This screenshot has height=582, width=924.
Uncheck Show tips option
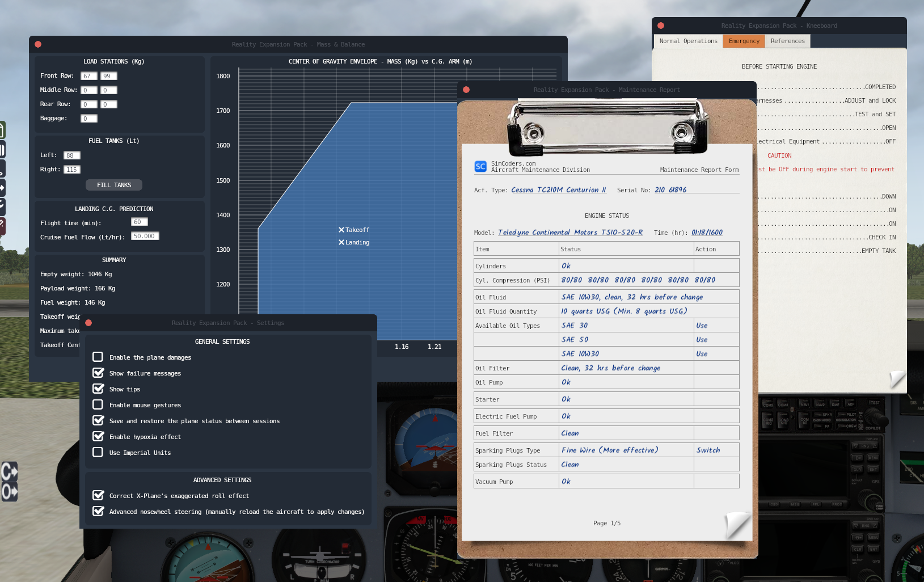coord(98,389)
